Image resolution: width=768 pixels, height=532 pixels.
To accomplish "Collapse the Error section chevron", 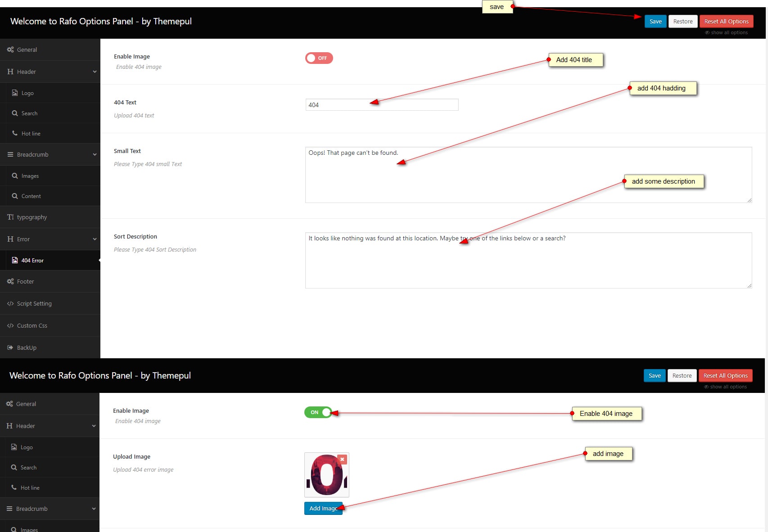I will (x=95, y=239).
